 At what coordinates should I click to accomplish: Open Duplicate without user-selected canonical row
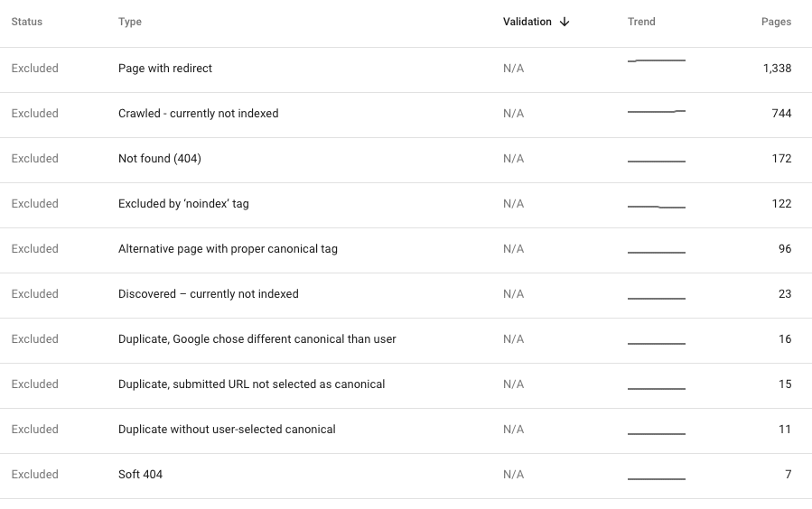406,430
